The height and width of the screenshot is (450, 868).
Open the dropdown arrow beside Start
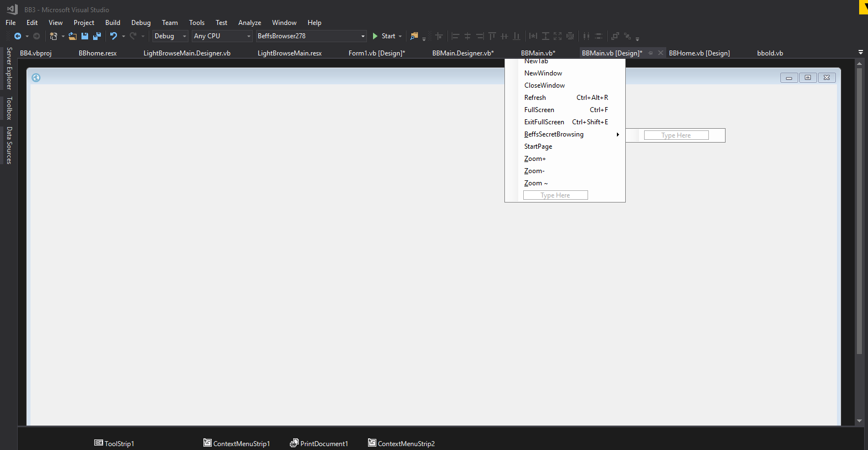click(400, 37)
